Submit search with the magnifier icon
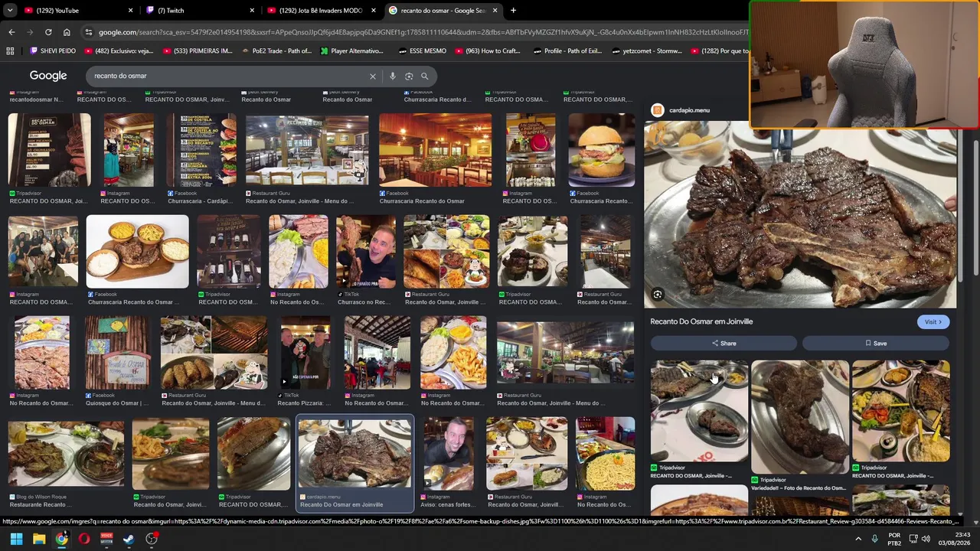Screen dimensions: 980x551 click(x=425, y=76)
